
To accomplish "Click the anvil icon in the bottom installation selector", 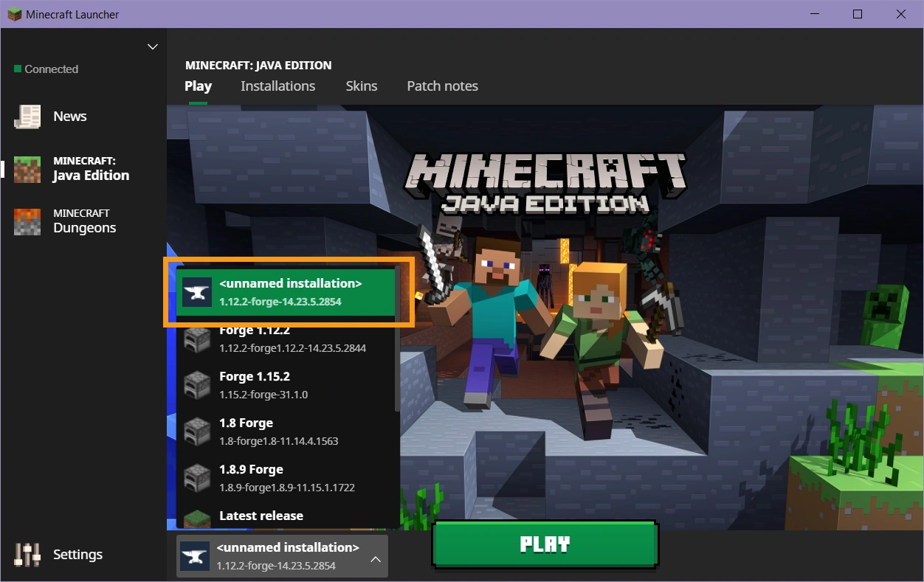I will click(195, 556).
